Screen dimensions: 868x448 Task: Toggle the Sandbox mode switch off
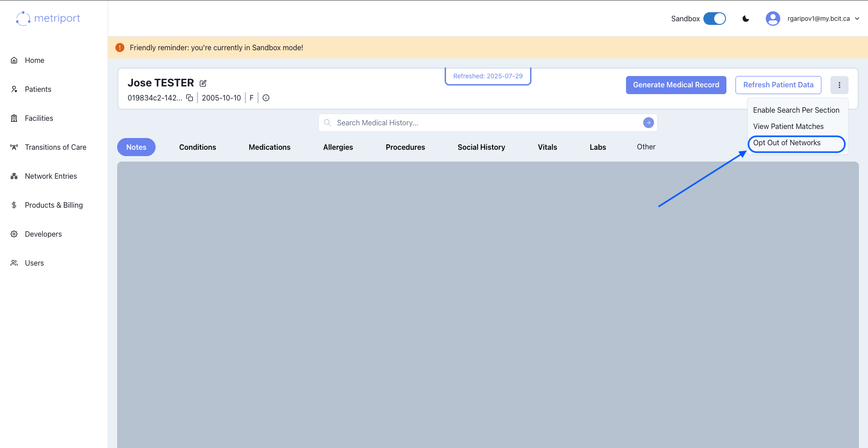click(714, 19)
